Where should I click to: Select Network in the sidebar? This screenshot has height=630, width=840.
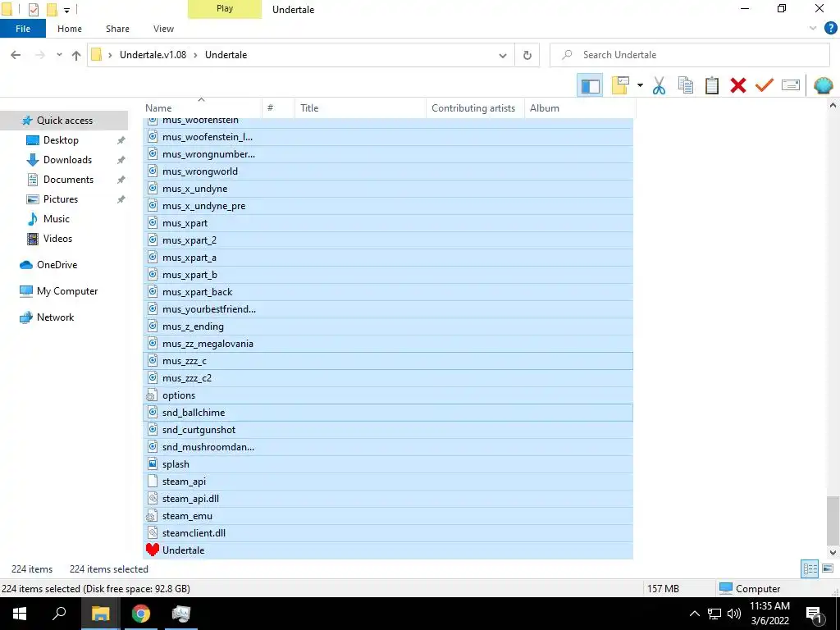click(55, 317)
